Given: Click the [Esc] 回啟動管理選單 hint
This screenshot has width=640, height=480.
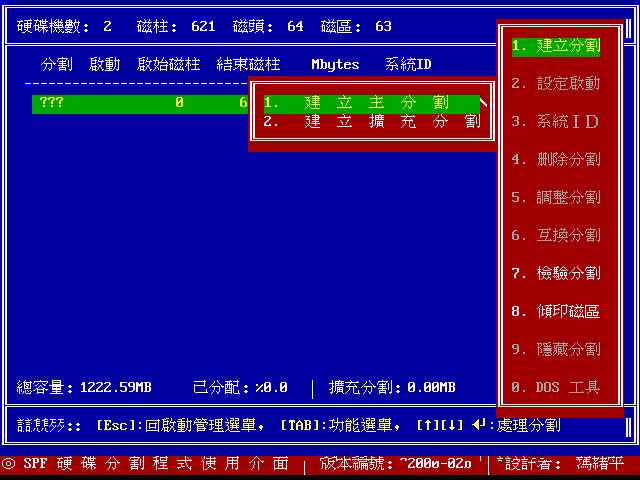Looking at the screenshot, I should [180, 425].
